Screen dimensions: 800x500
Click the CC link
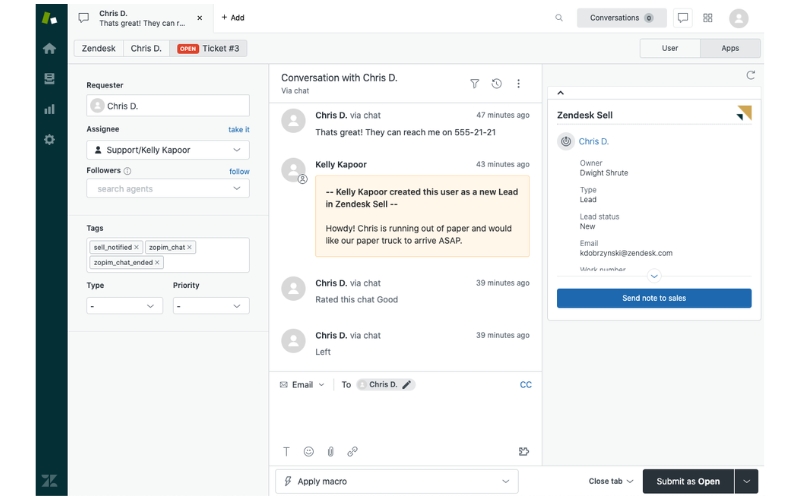coord(526,385)
